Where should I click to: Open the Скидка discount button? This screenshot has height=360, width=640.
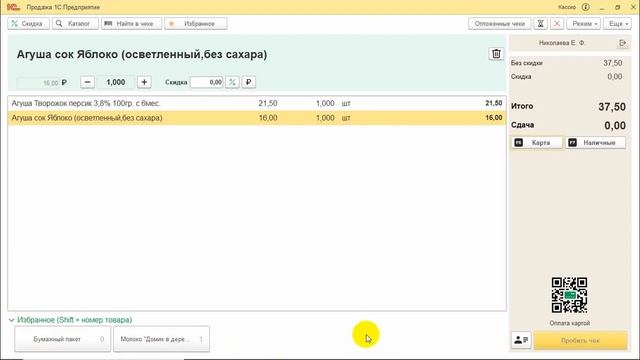click(x=28, y=24)
